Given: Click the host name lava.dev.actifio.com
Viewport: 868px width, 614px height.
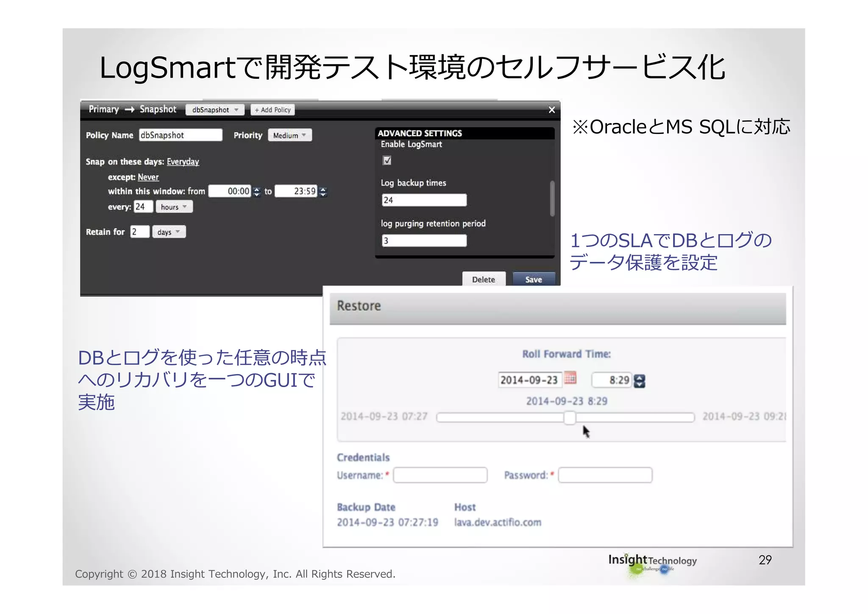Looking at the screenshot, I should (x=498, y=522).
